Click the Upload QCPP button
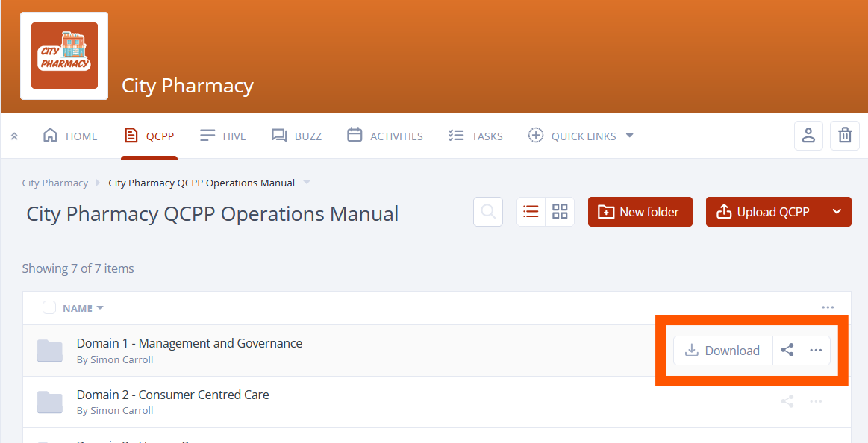Viewport: 868px width, 443px height. (x=764, y=212)
